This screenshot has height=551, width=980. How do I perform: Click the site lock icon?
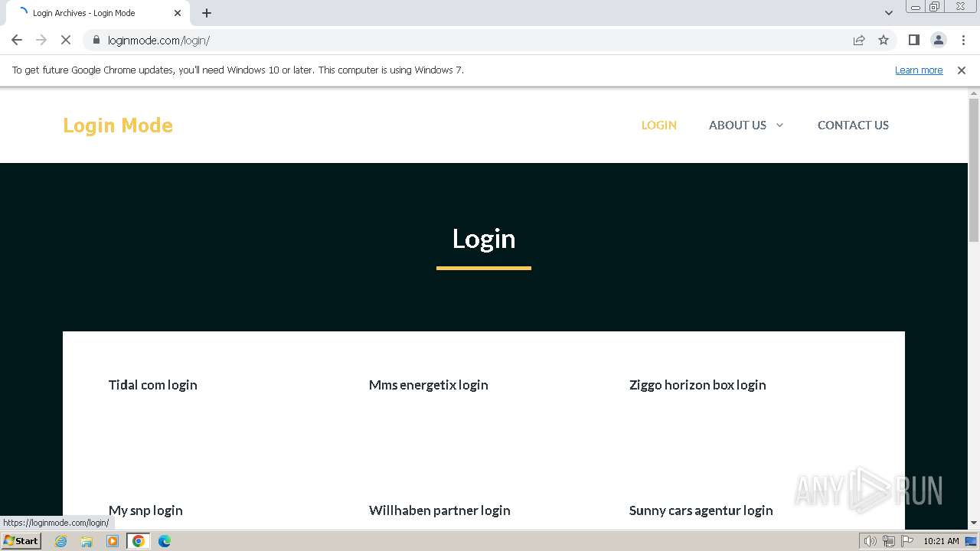96,40
